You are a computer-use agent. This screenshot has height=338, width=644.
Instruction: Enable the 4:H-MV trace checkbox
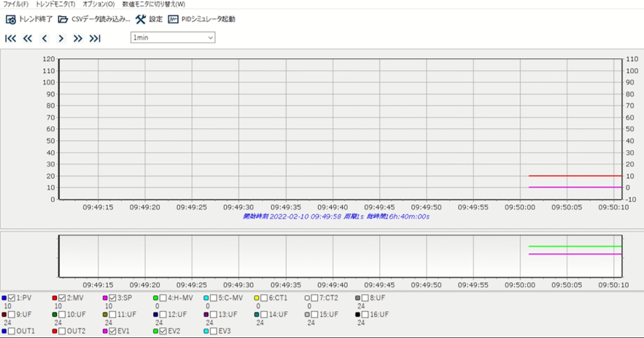click(x=163, y=298)
